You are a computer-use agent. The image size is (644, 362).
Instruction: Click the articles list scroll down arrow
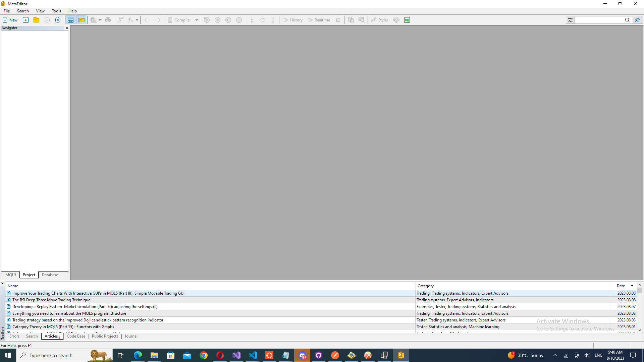pyautogui.click(x=640, y=330)
